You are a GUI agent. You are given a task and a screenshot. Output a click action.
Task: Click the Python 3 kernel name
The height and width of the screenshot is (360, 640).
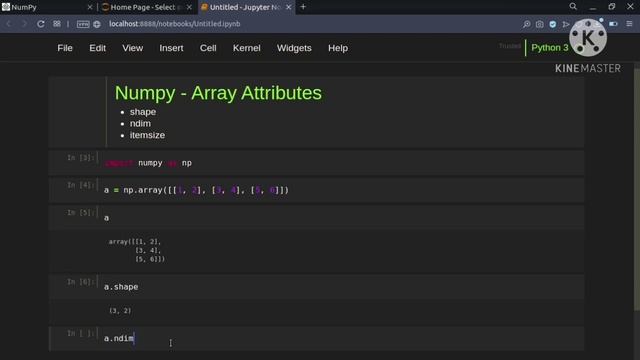(x=550, y=48)
